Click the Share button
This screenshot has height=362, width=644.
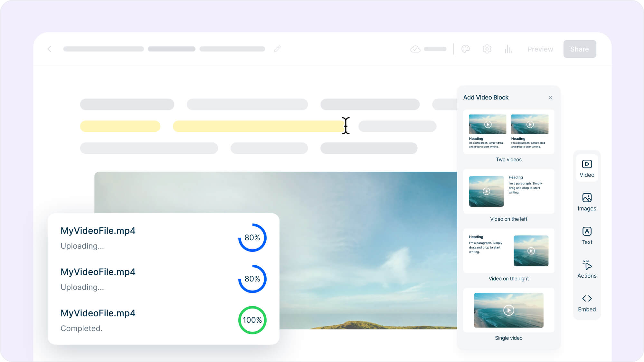tap(580, 49)
